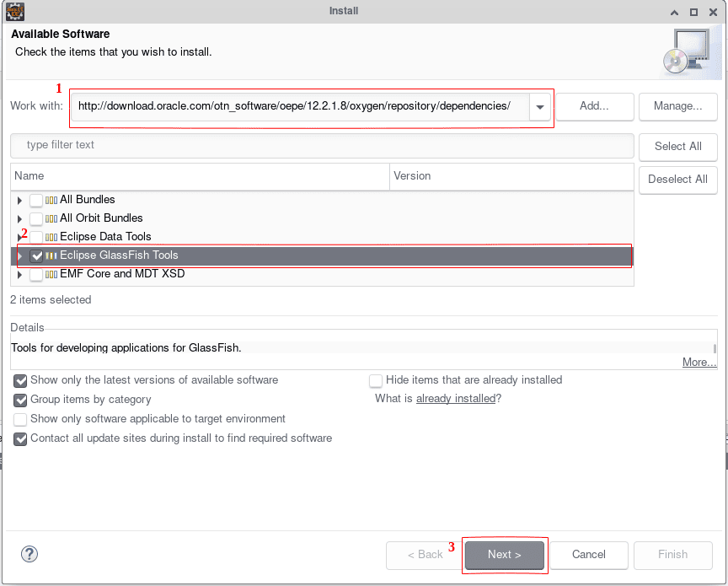Enable 'Show only software applicable to target environment'

click(x=19, y=419)
